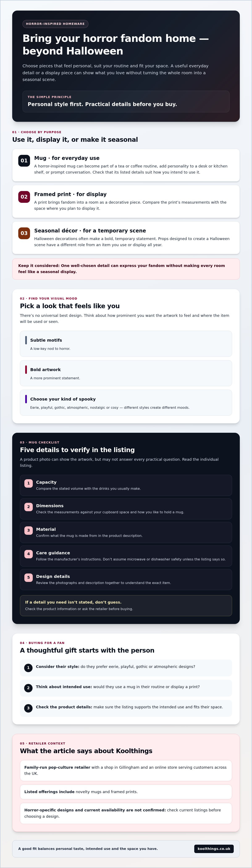
Task: Open the koolthings.co.uk link button
Action: click(x=214, y=848)
